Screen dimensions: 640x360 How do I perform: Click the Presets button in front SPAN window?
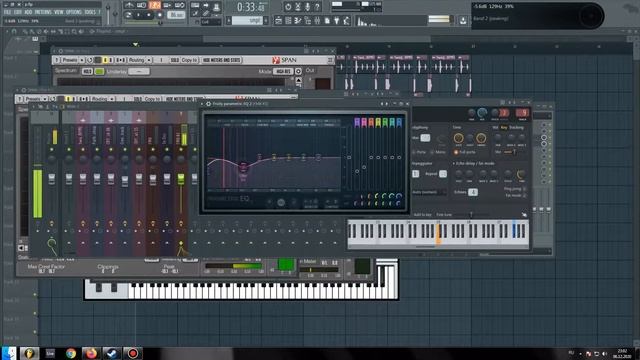pyautogui.click(x=69, y=60)
